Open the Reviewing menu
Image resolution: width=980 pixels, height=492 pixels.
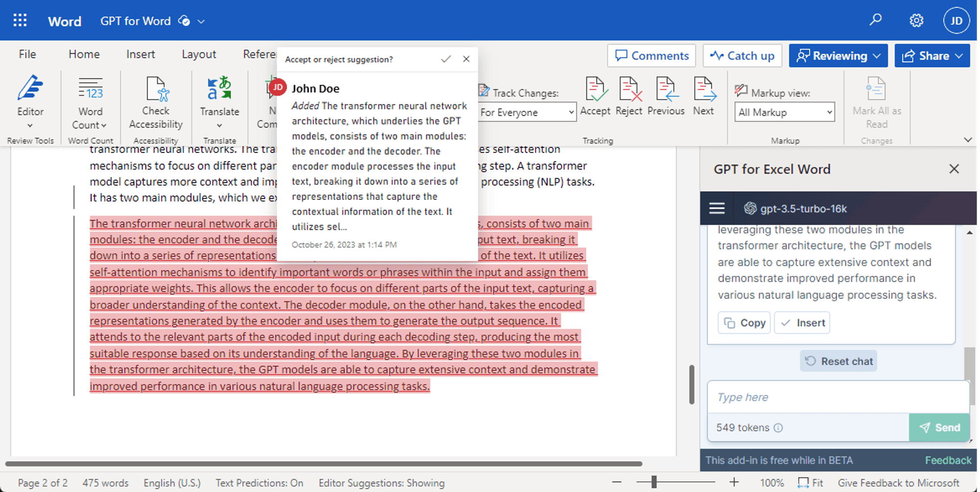[x=838, y=55]
